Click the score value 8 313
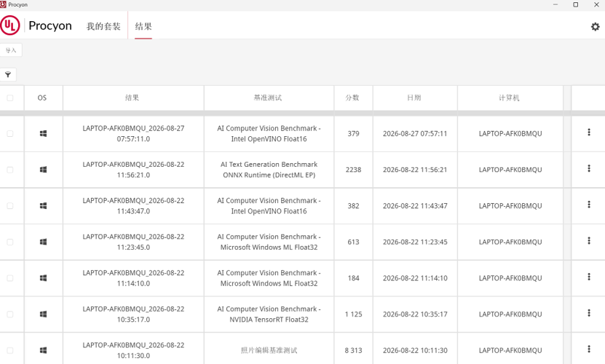 coord(353,350)
